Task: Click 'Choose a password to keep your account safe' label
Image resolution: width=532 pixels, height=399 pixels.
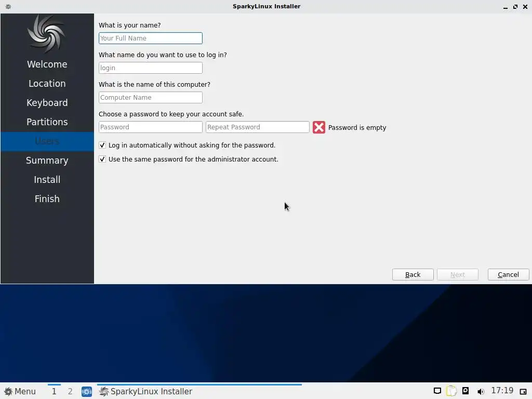Action: (x=171, y=114)
